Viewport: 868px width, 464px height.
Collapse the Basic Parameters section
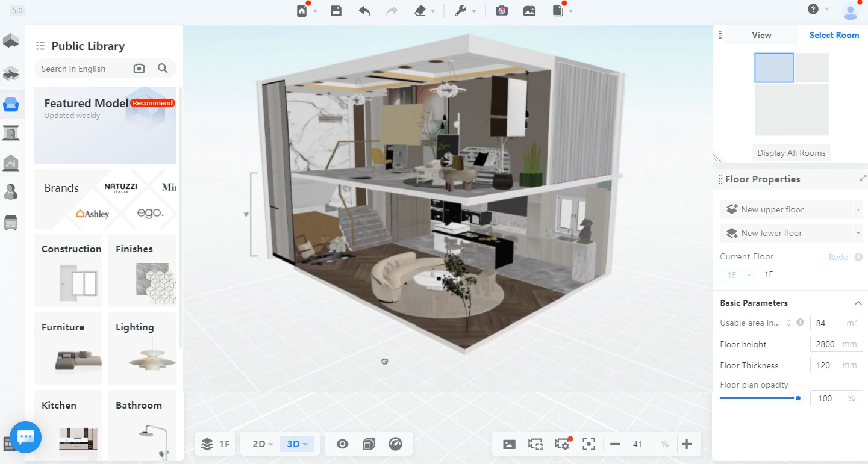858,303
